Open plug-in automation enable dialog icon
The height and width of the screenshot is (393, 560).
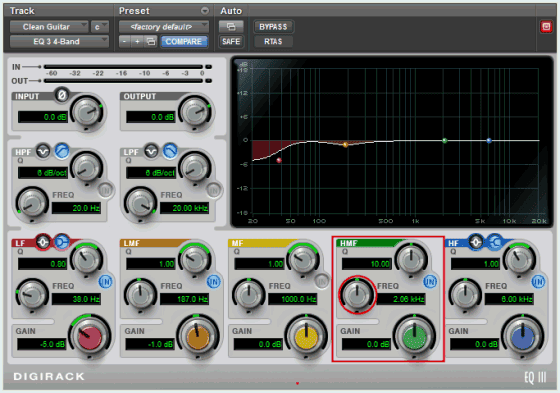pos(231,26)
